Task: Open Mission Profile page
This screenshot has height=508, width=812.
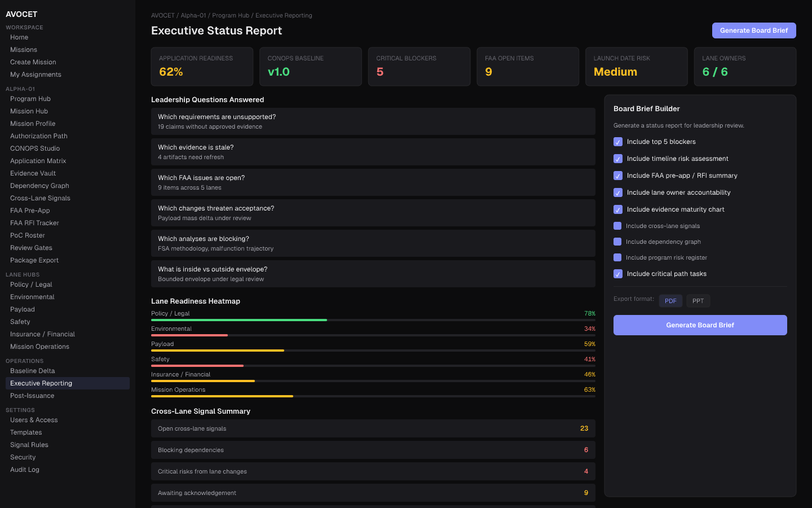Action: coord(68,124)
